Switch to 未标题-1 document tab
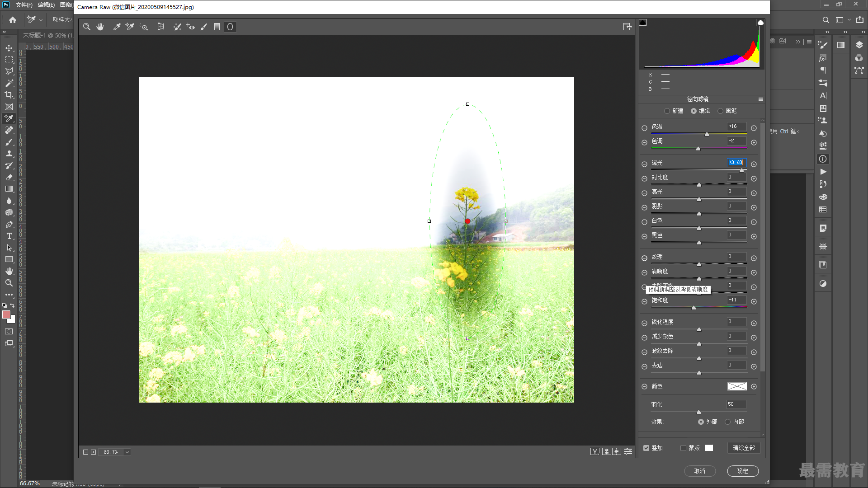Viewport: 868px width, 488px height. click(47, 35)
